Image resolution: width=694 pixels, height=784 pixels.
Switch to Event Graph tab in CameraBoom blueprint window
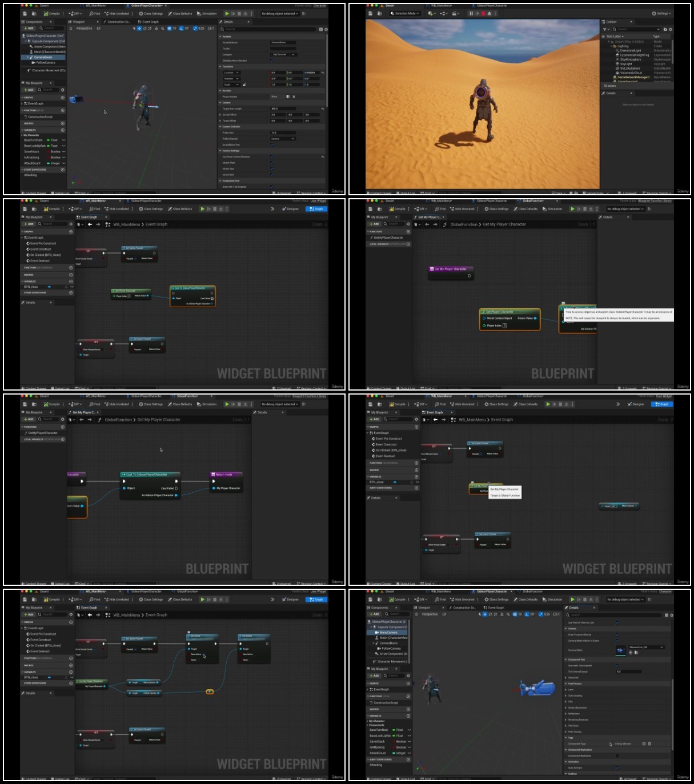tap(149, 22)
